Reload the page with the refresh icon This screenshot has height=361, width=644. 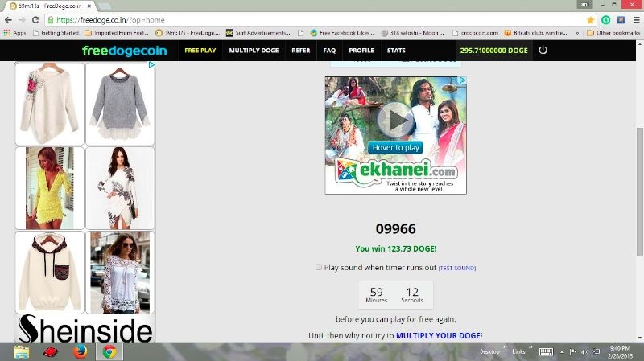coord(35,19)
